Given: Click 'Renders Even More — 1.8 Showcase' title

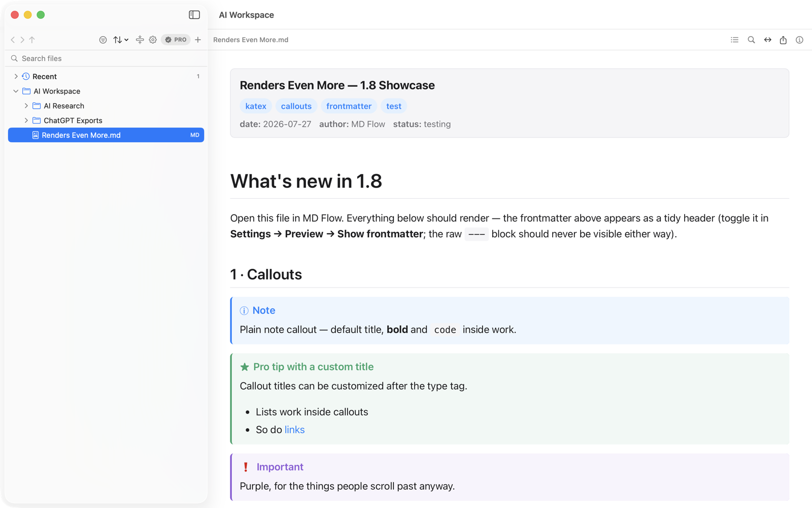Looking at the screenshot, I should tap(337, 85).
